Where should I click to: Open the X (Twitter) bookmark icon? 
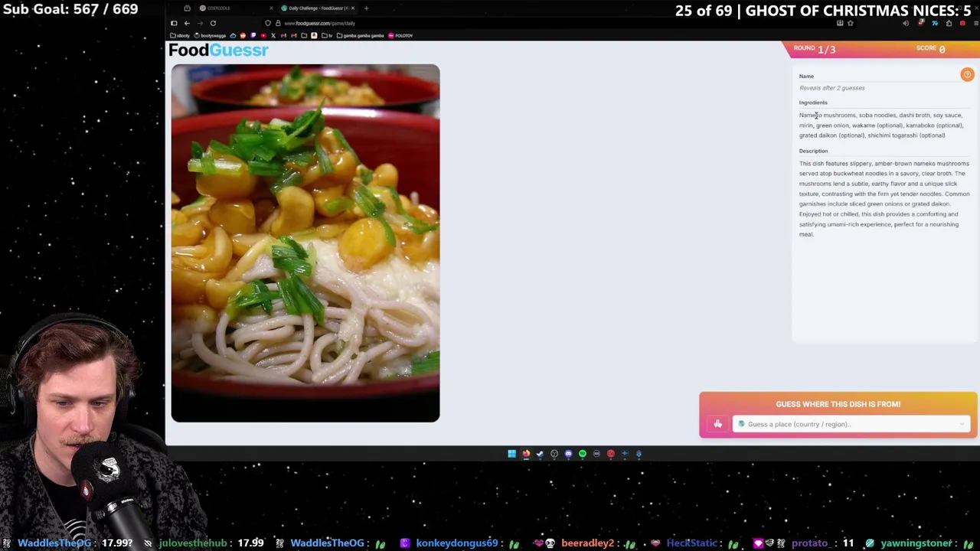273,35
